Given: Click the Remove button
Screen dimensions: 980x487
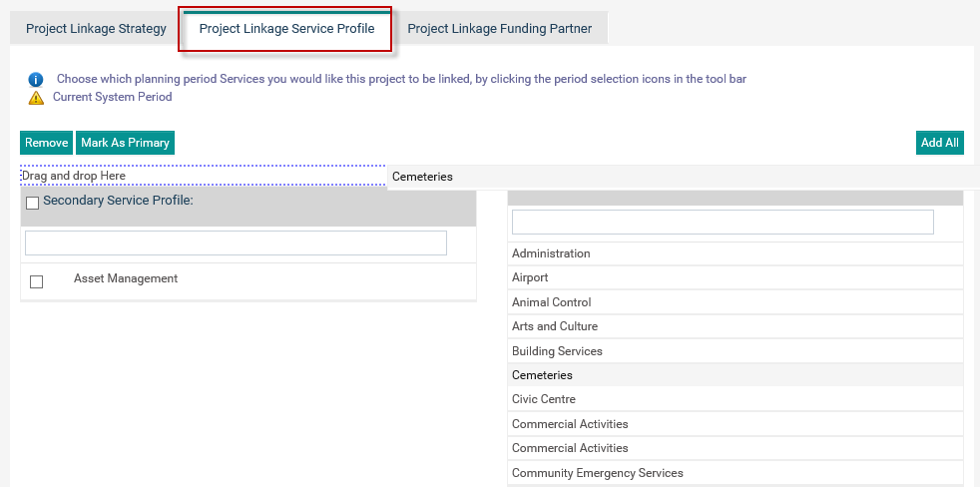Looking at the screenshot, I should click(46, 143).
